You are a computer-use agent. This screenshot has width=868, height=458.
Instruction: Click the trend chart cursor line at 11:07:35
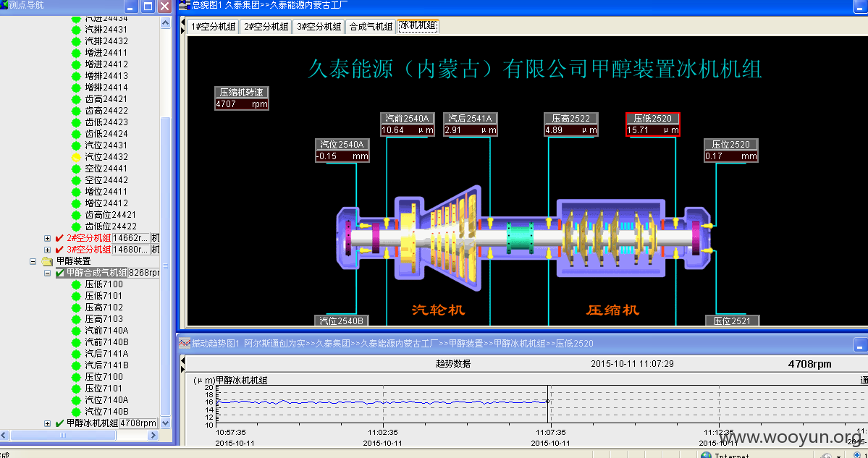pos(548,405)
